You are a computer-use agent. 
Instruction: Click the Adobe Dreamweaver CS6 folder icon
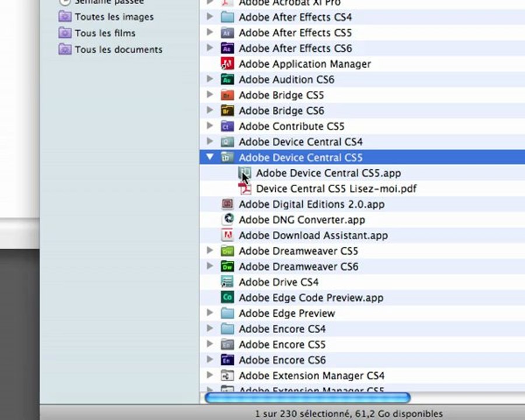coord(228,266)
